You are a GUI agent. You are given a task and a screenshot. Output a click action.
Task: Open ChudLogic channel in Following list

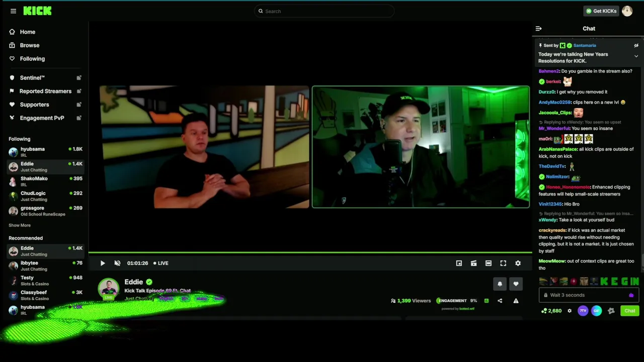click(45, 196)
